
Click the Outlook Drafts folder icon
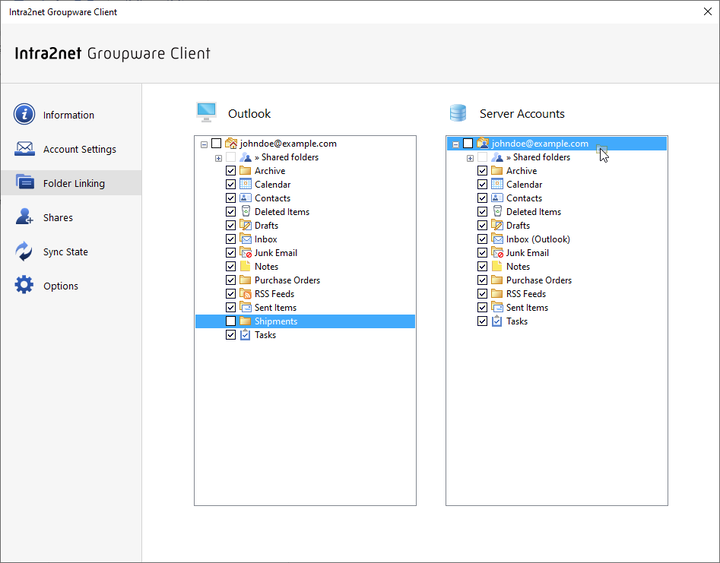click(x=246, y=225)
